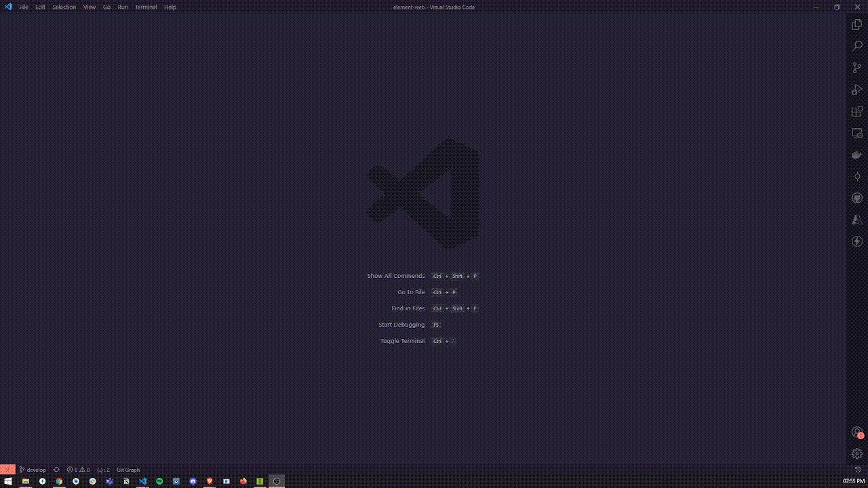Open the Manage gear menu
Viewport: 868px width, 488px height.
(857, 453)
